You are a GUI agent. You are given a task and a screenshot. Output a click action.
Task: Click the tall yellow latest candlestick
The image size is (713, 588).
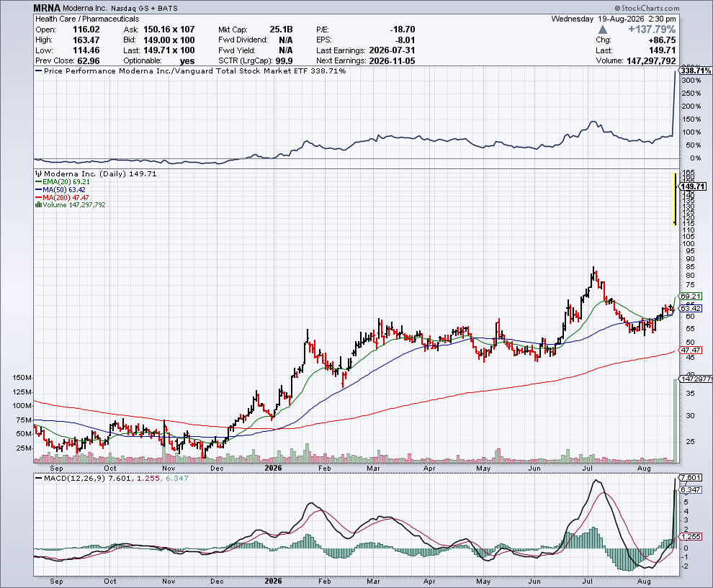coord(676,199)
